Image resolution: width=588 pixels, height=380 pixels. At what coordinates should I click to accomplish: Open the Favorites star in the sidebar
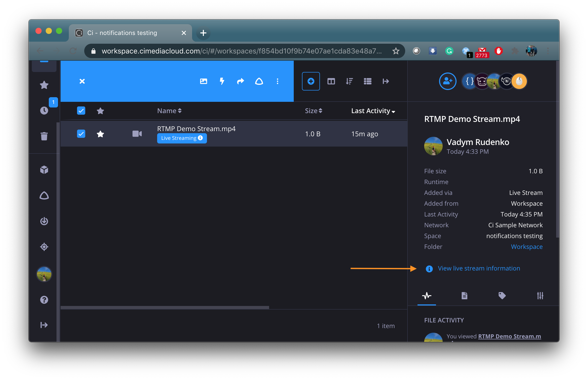click(x=44, y=85)
